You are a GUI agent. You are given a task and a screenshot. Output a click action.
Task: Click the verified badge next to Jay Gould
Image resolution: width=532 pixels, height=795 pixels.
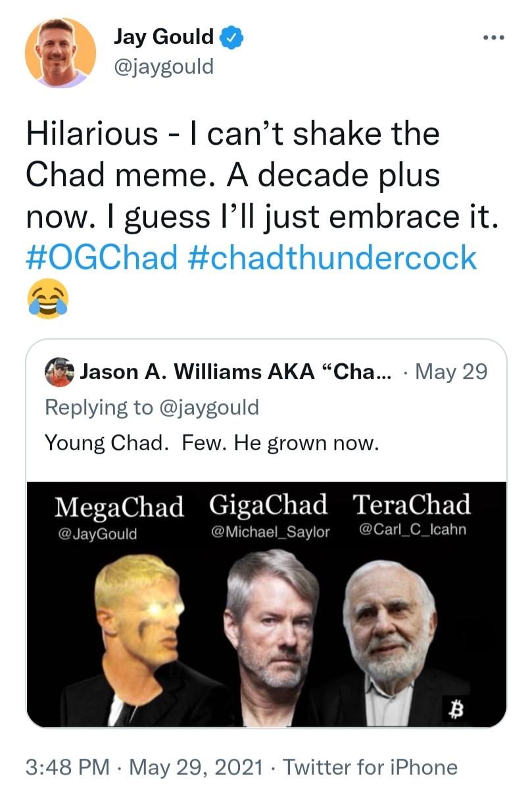(230, 37)
